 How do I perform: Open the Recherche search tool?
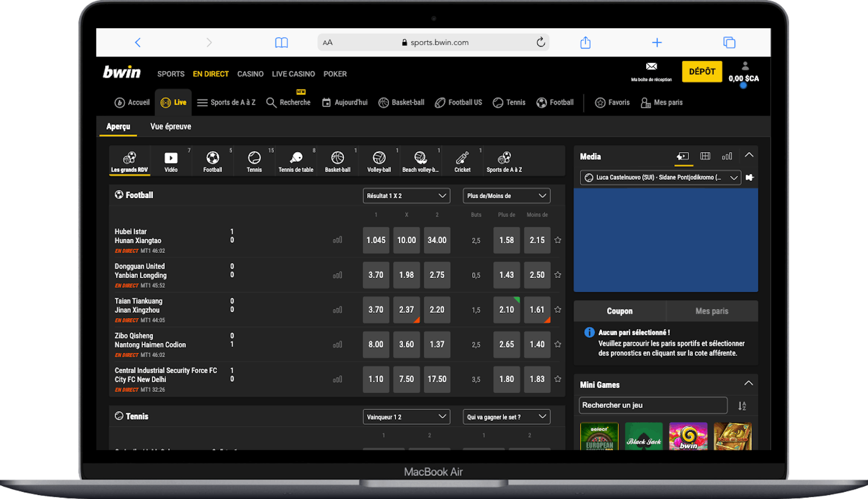pyautogui.click(x=289, y=102)
